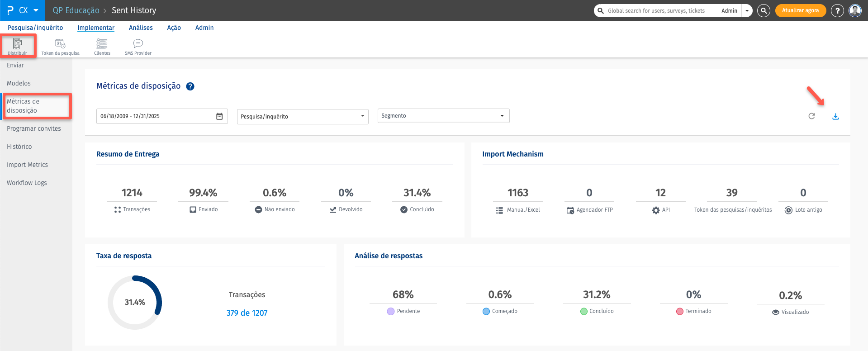
Task: Open the Admin search scope dropdown
Action: tap(747, 11)
